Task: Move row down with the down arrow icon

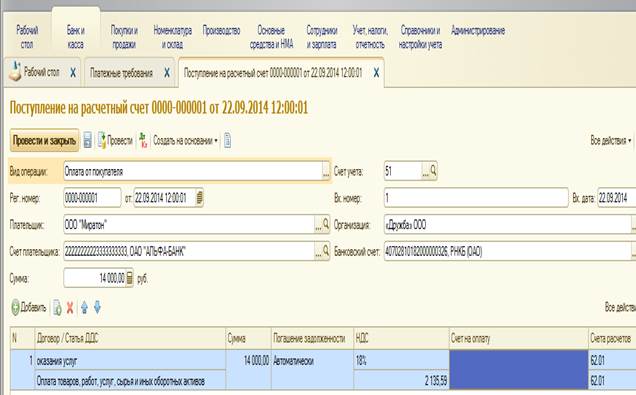Action: tap(97, 307)
